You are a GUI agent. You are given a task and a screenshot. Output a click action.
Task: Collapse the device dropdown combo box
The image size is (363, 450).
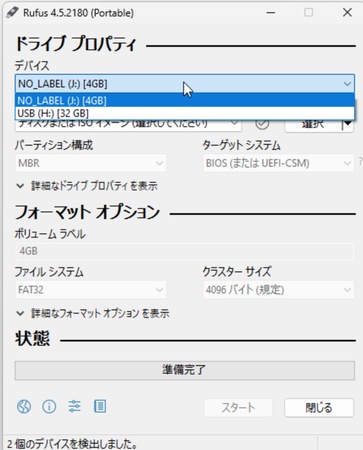(185, 84)
